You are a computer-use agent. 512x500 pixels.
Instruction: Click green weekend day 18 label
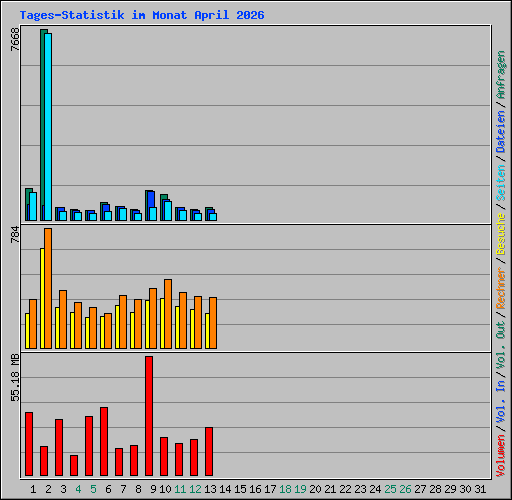coord(285,489)
